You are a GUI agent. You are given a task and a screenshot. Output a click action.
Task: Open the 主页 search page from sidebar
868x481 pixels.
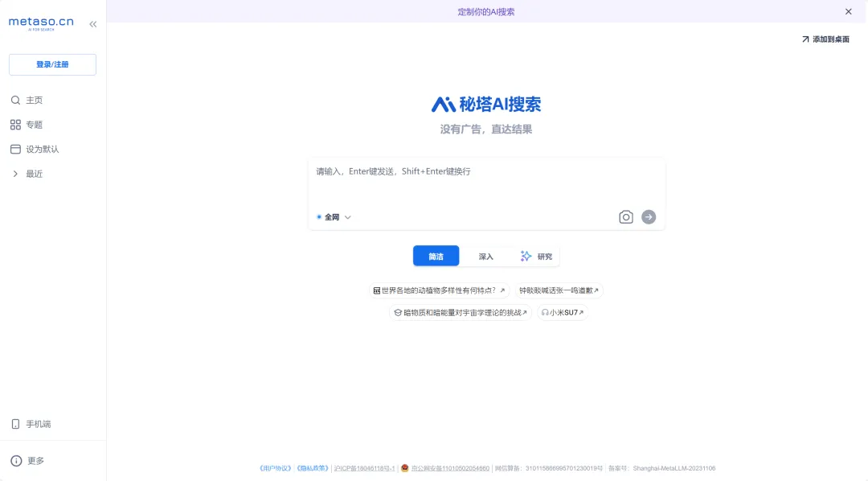coord(32,100)
